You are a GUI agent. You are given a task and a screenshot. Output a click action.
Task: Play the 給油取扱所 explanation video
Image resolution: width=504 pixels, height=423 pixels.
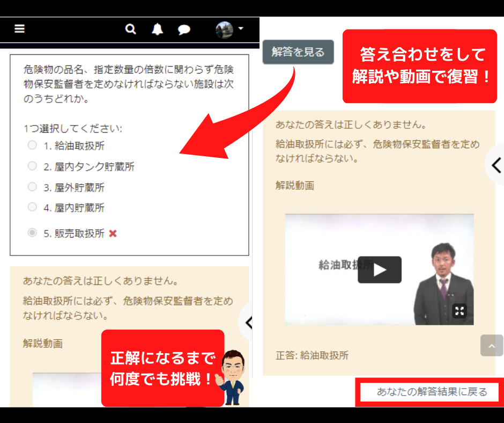pyautogui.click(x=379, y=270)
